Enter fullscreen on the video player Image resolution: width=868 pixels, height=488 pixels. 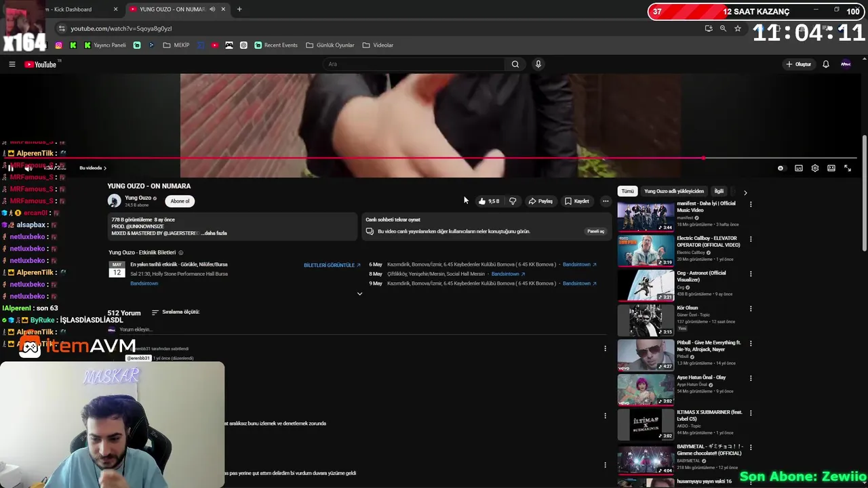tap(848, 168)
